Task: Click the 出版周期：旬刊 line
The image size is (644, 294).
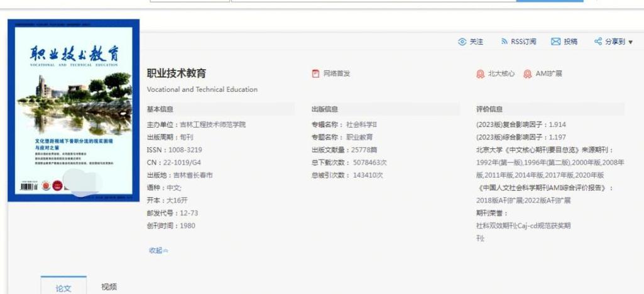Action: [170, 137]
